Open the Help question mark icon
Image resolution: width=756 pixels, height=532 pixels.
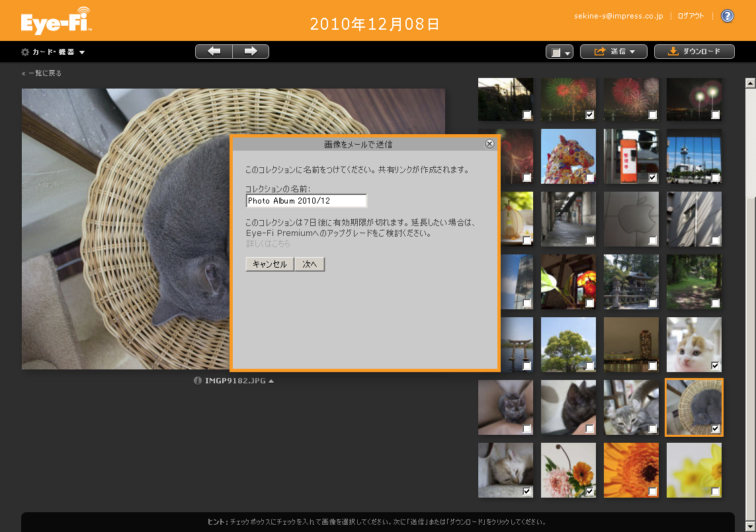727,16
